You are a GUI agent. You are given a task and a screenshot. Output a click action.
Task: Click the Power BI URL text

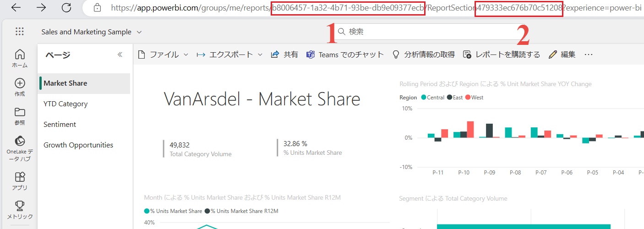tap(376, 8)
